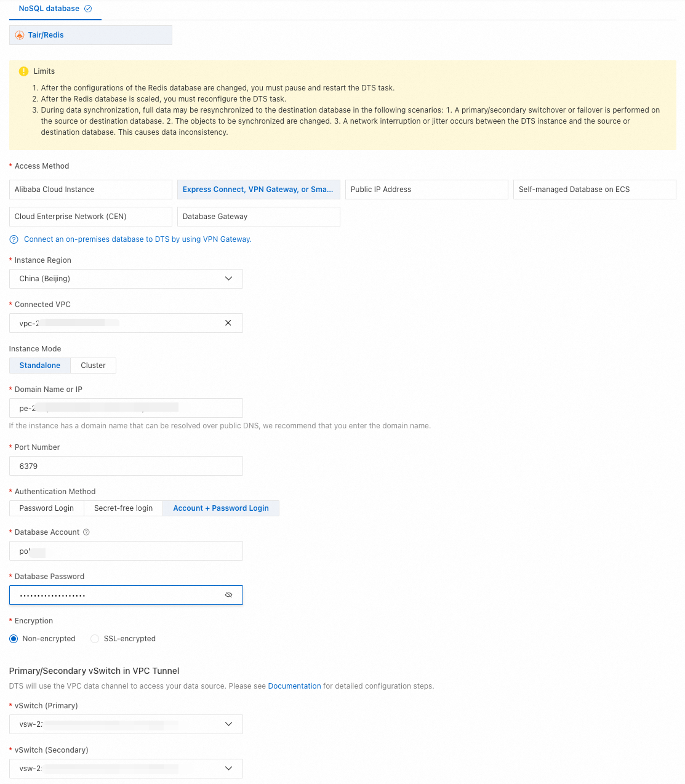Select Non-encrypted radio button
685x784 pixels.
pyautogui.click(x=14, y=639)
